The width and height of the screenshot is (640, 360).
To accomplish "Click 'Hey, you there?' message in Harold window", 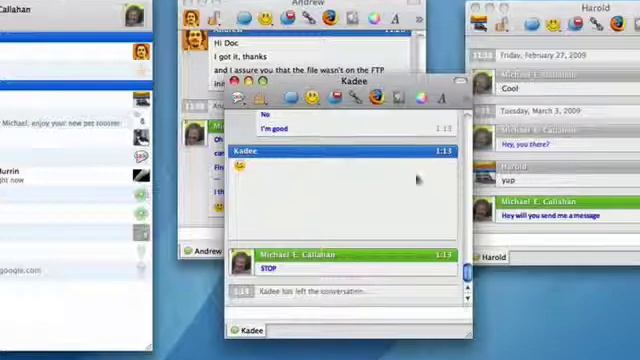I will pyautogui.click(x=526, y=144).
